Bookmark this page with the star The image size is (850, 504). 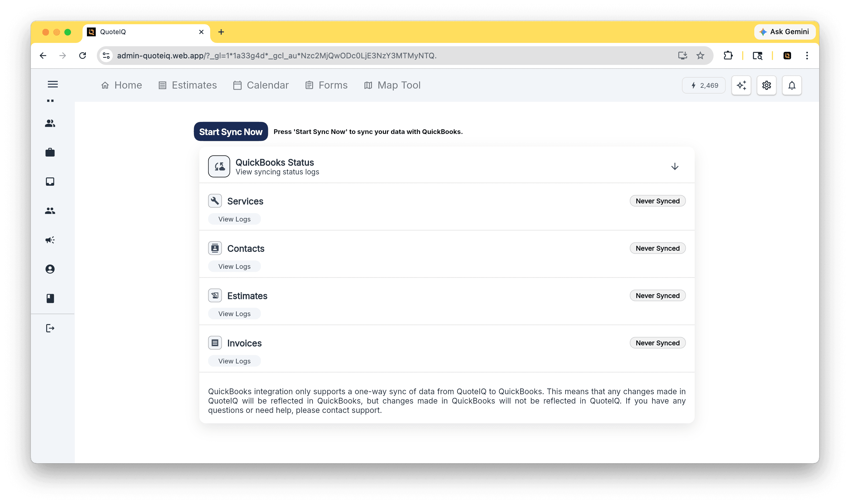700,56
